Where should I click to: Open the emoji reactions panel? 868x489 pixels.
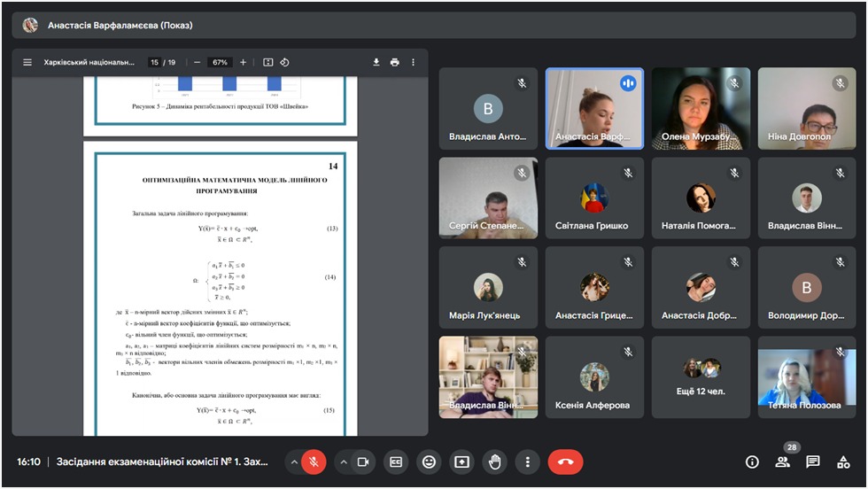point(430,462)
